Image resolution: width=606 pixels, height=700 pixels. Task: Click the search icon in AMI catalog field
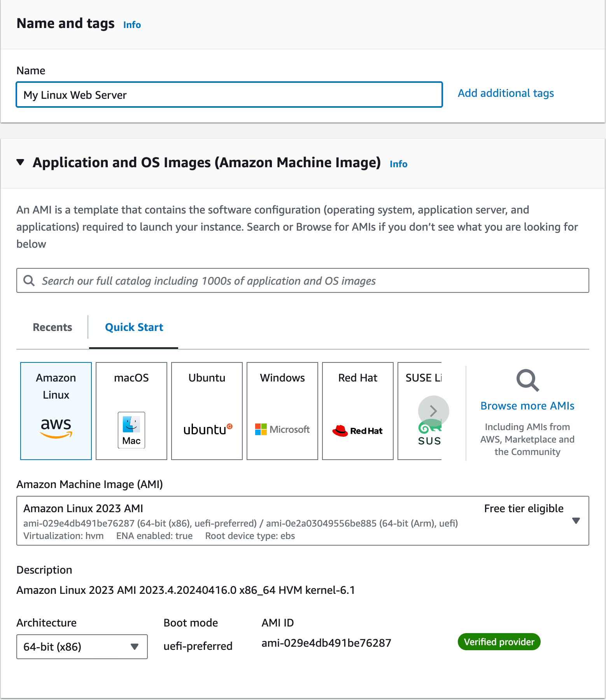29,280
